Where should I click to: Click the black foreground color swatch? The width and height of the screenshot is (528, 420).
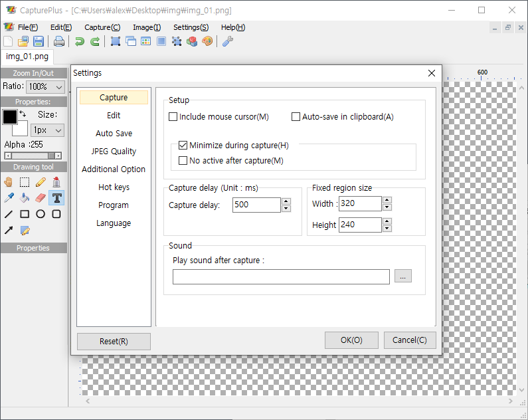coord(9,117)
